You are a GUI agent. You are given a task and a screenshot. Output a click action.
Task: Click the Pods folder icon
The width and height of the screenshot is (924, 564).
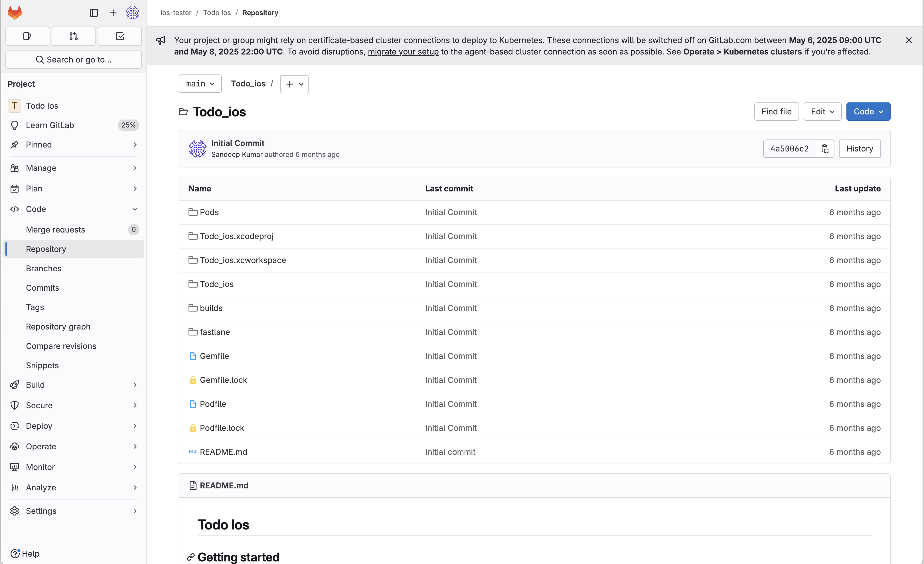click(193, 212)
